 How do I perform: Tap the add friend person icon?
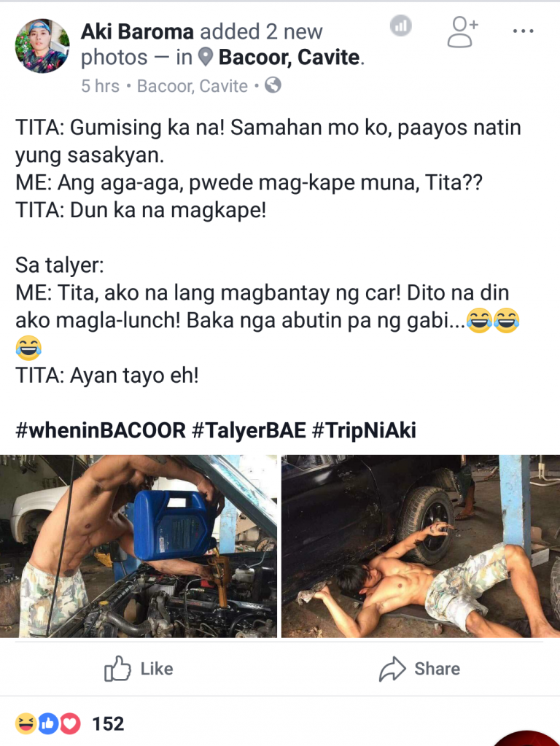(x=462, y=32)
